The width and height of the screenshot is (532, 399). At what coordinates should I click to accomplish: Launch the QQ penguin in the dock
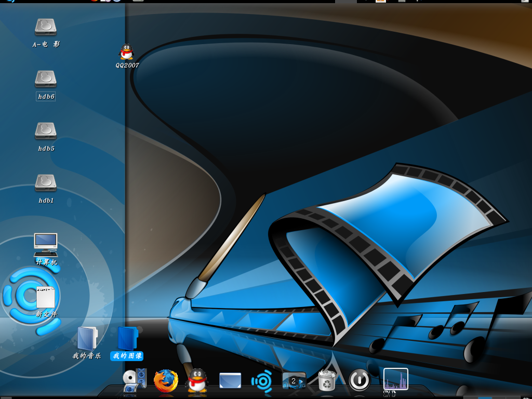(197, 381)
